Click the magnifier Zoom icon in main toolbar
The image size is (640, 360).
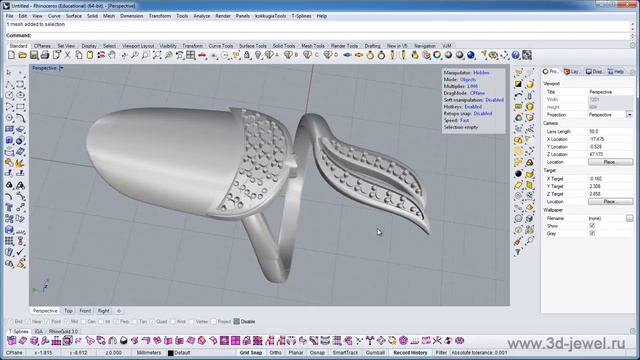click(x=135, y=55)
